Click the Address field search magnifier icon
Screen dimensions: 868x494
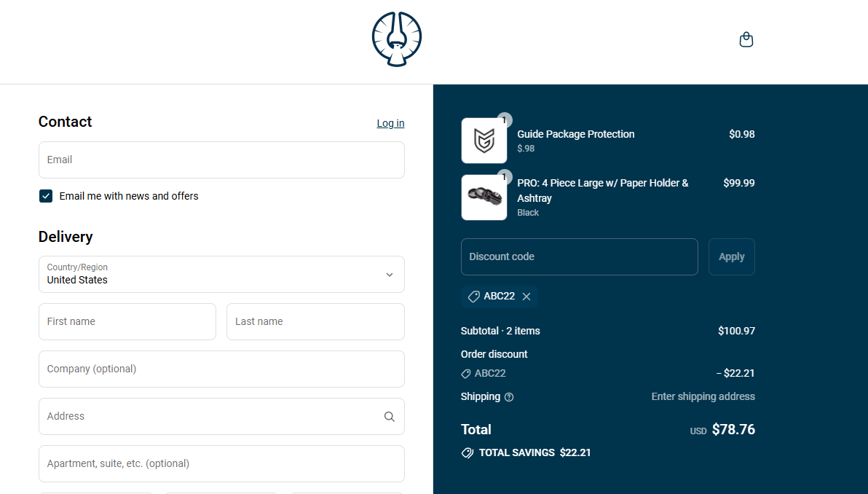tap(390, 417)
